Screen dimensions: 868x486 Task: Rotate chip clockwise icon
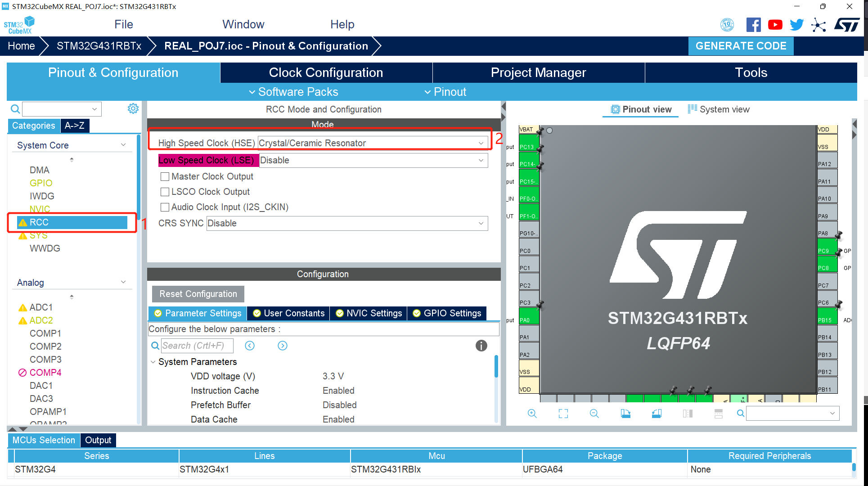click(625, 414)
